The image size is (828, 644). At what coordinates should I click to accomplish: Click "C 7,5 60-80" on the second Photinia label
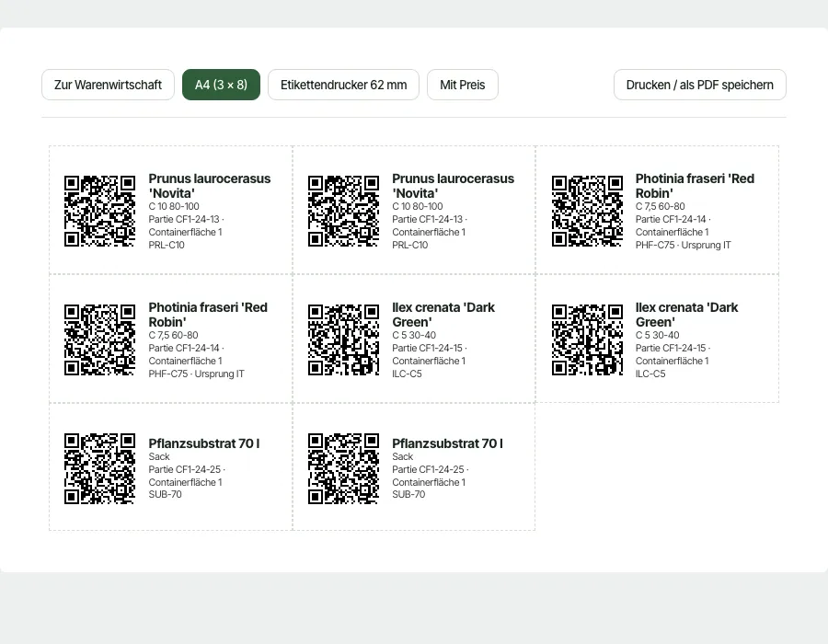(173, 335)
